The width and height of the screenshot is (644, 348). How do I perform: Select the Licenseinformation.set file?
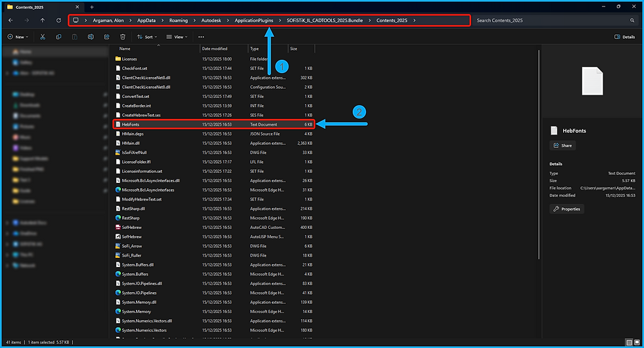pos(214,171)
